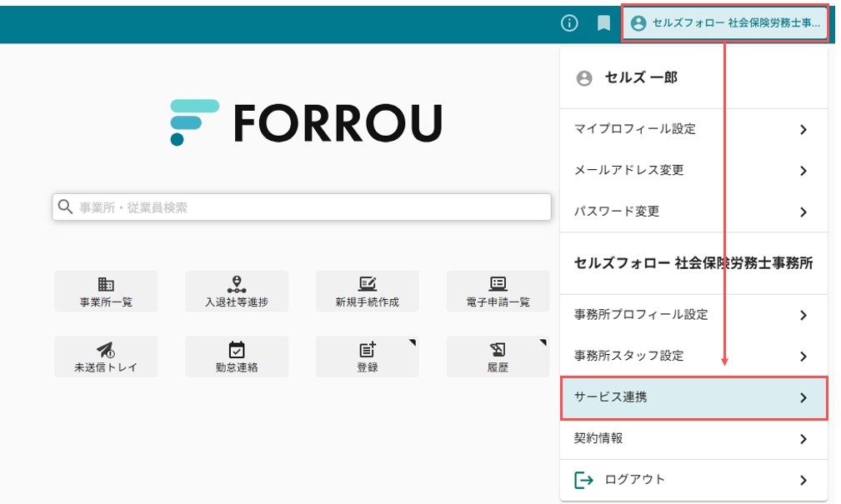Click the bookmark icon in header
Image resolution: width=841 pixels, height=504 pixels.
603,23
